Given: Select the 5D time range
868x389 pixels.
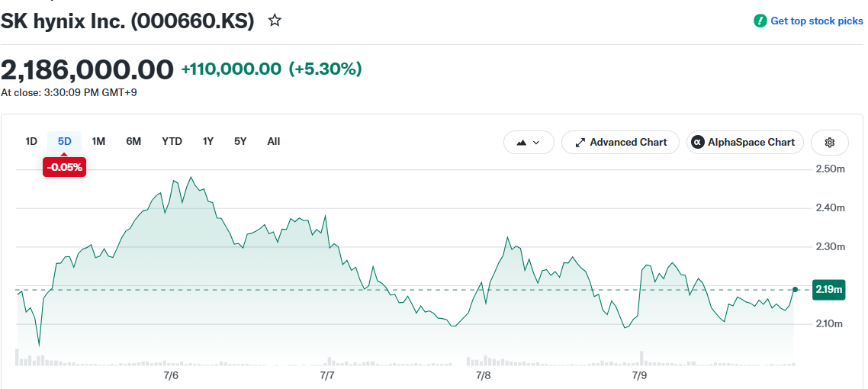Looking at the screenshot, I should tap(65, 141).
